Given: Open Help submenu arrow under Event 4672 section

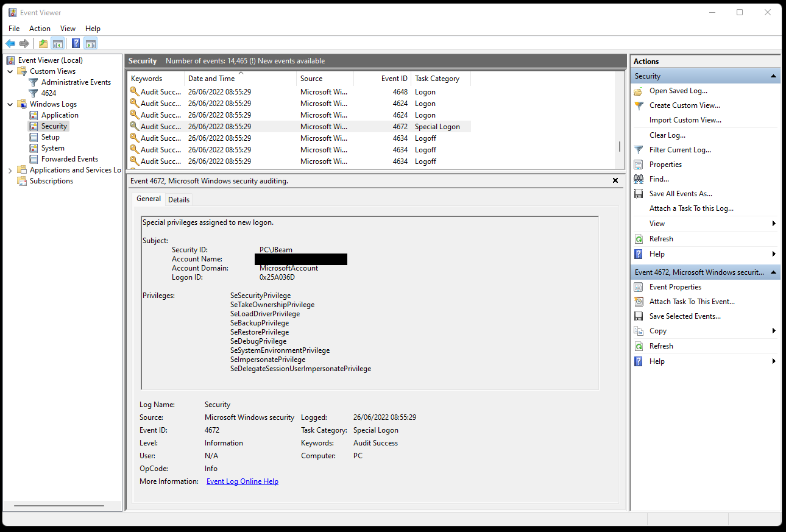Looking at the screenshot, I should tap(774, 361).
